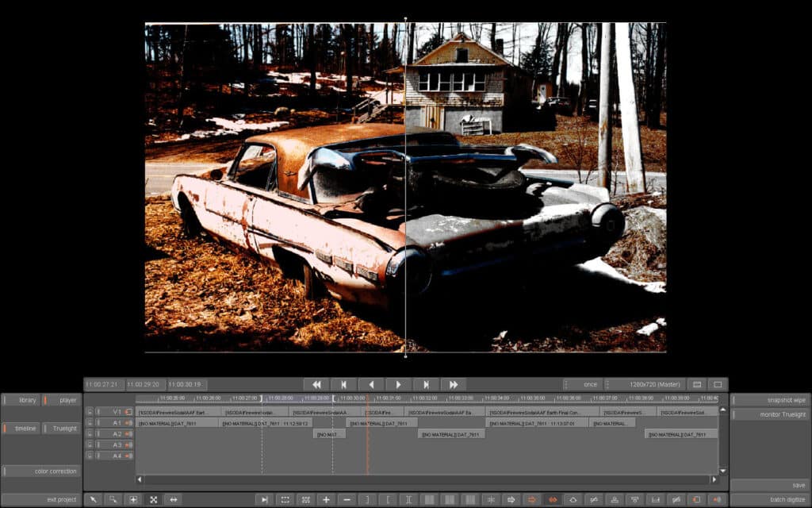
Task: Click the exit project button
Action: point(41,500)
